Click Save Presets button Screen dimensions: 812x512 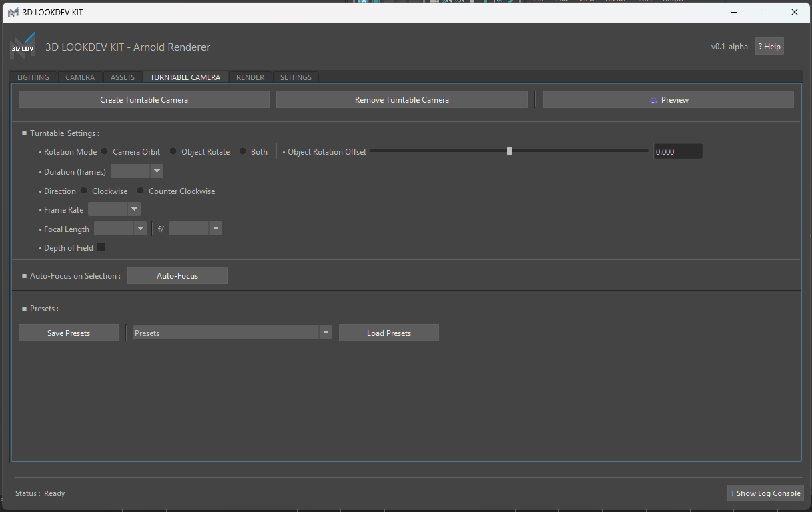(x=69, y=333)
